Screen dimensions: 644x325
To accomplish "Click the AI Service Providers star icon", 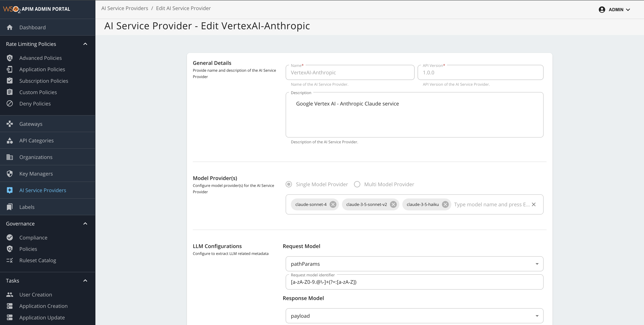I will [x=10, y=190].
